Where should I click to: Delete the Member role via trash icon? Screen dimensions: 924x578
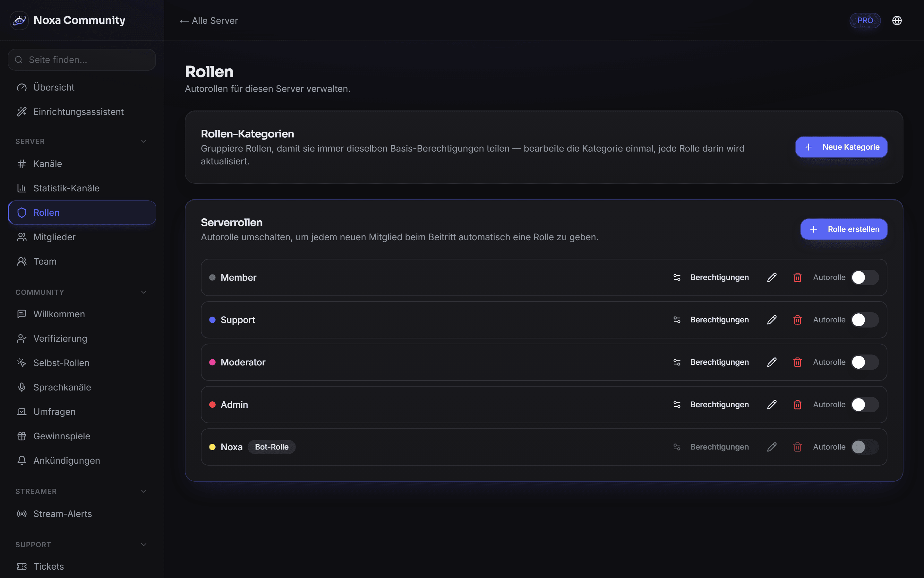[x=797, y=277]
